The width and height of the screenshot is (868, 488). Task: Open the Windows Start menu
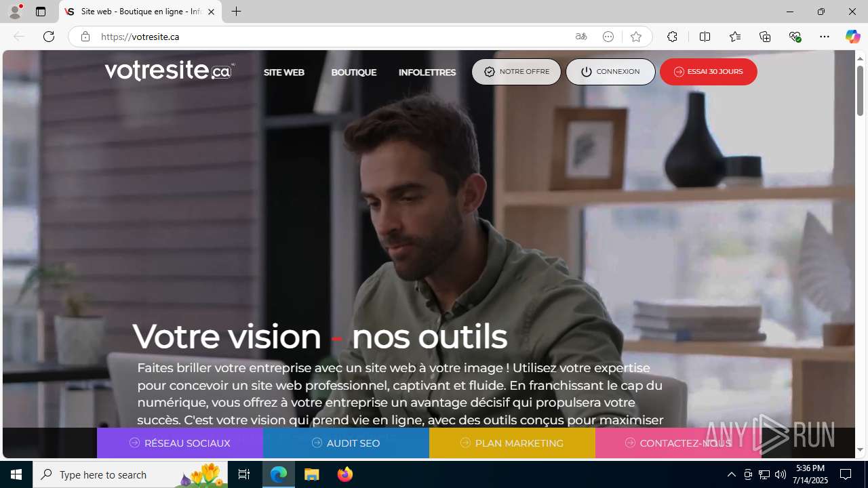[16, 474]
